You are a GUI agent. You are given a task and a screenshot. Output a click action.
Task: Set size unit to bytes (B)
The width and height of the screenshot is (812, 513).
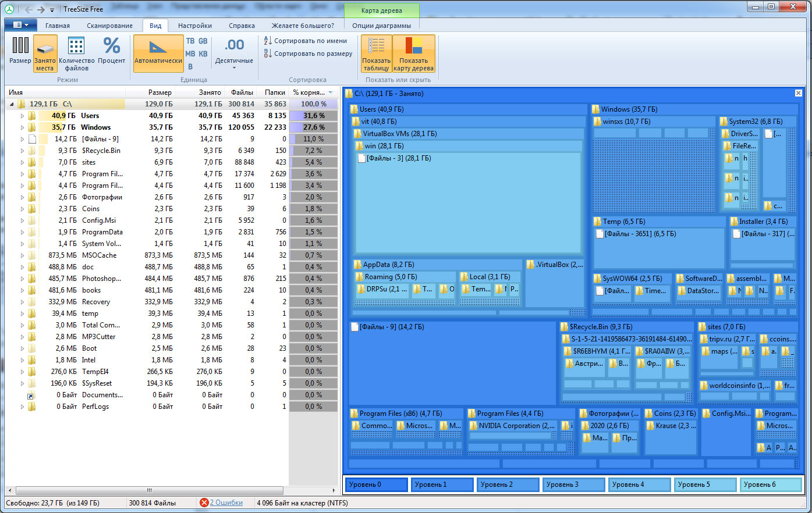click(190, 66)
